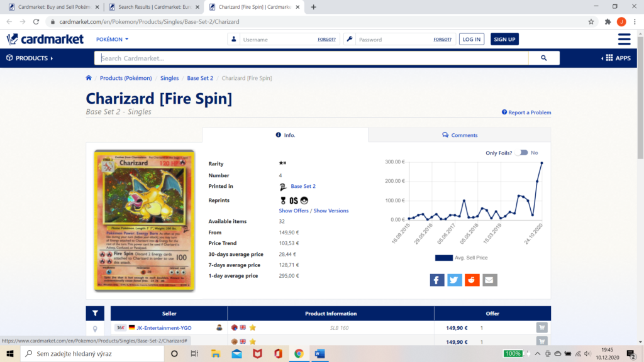Go back in browser history
This screenshot has height=362, width=644.
pyautogui.click(x=9, y=22)
